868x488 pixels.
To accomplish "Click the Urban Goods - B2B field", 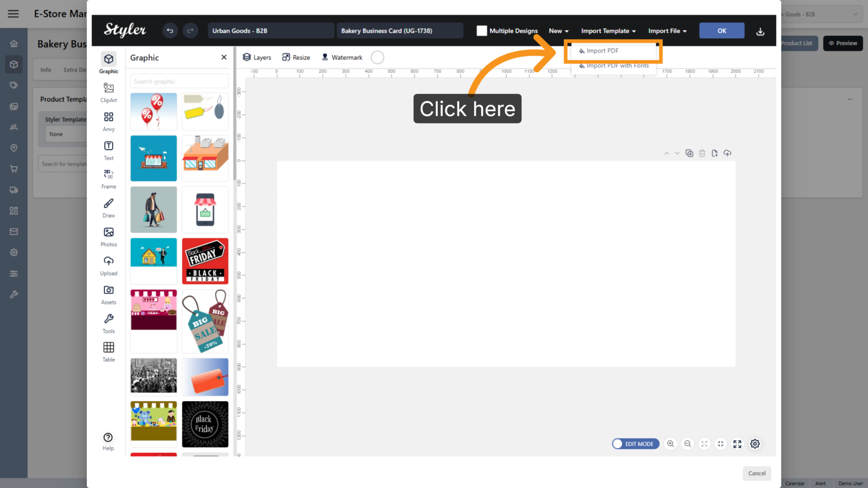I will 271,31.
